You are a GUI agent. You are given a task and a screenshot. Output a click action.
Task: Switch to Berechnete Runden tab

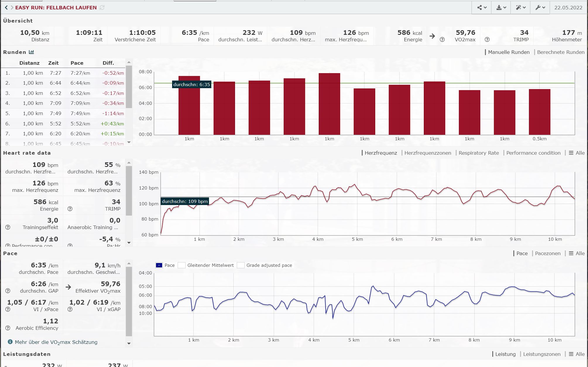[x=560, y=52]
